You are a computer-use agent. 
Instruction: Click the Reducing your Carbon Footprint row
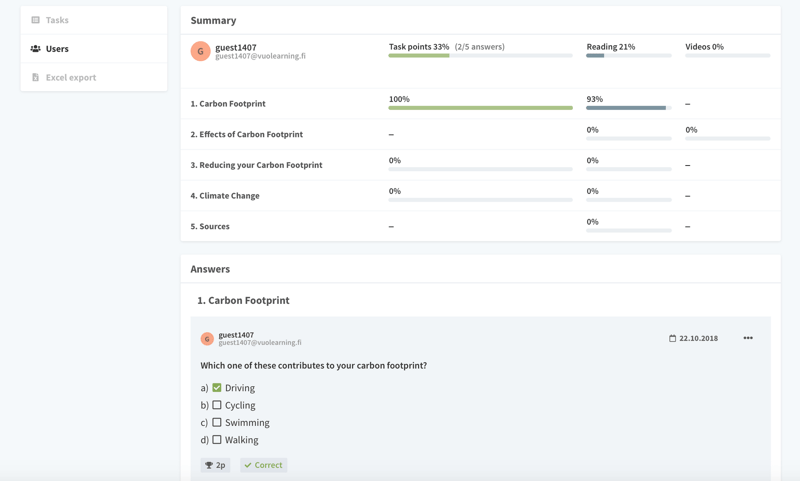coord(256,165)
